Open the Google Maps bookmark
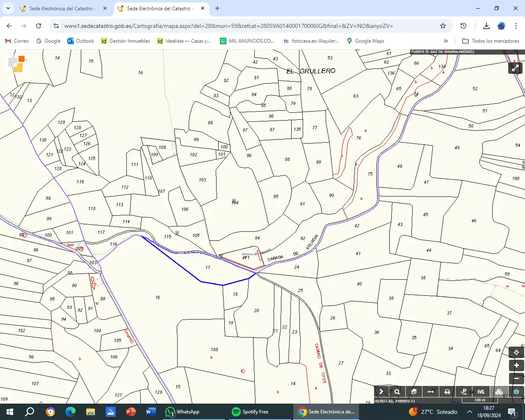The width and height of the screenshot is (525, 420). [365, 41]
